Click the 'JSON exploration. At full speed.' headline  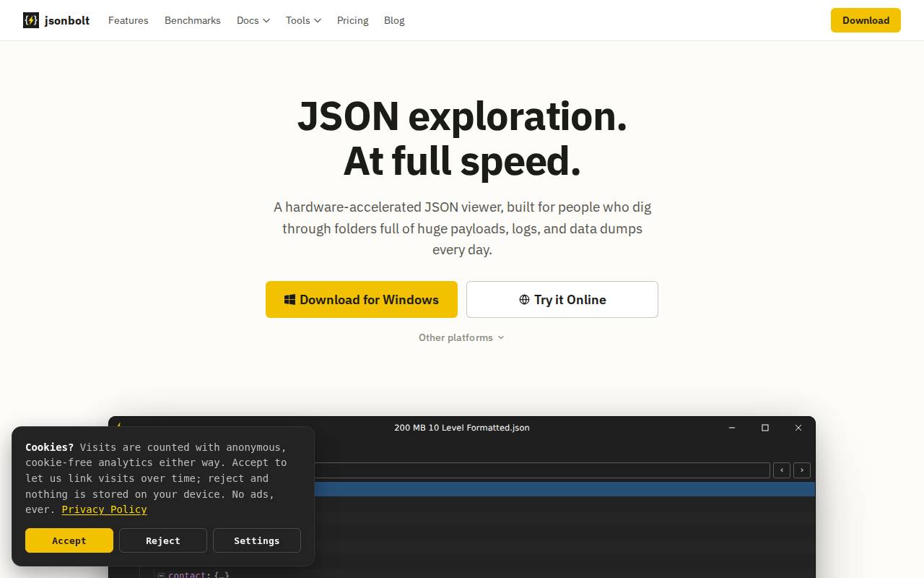462,138
